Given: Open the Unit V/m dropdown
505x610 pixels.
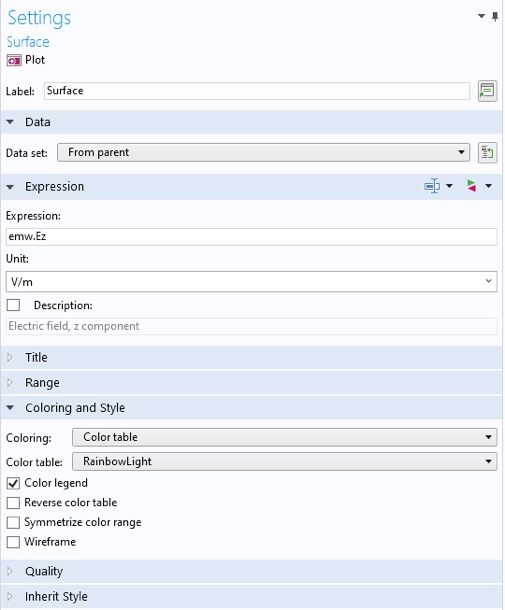Looking at the screenshot, I should tap(251, 282).
